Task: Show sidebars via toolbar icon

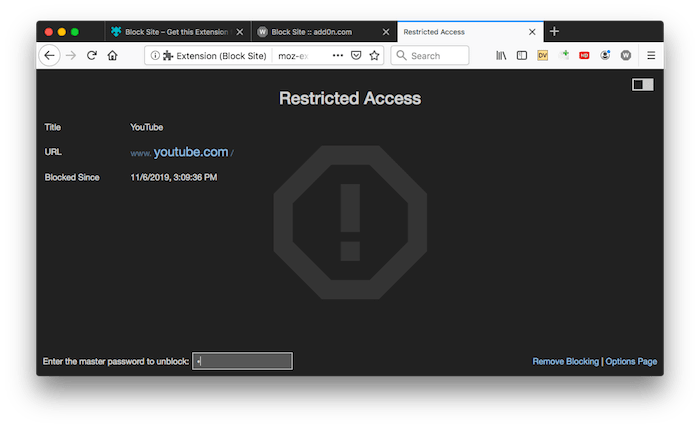Action: 522,56
